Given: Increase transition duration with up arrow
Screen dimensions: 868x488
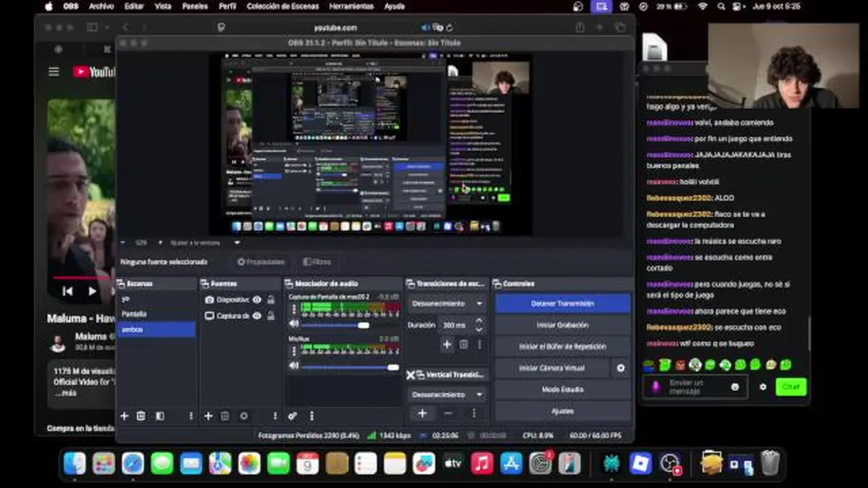Looking at the screenshot, I should 479,321.
